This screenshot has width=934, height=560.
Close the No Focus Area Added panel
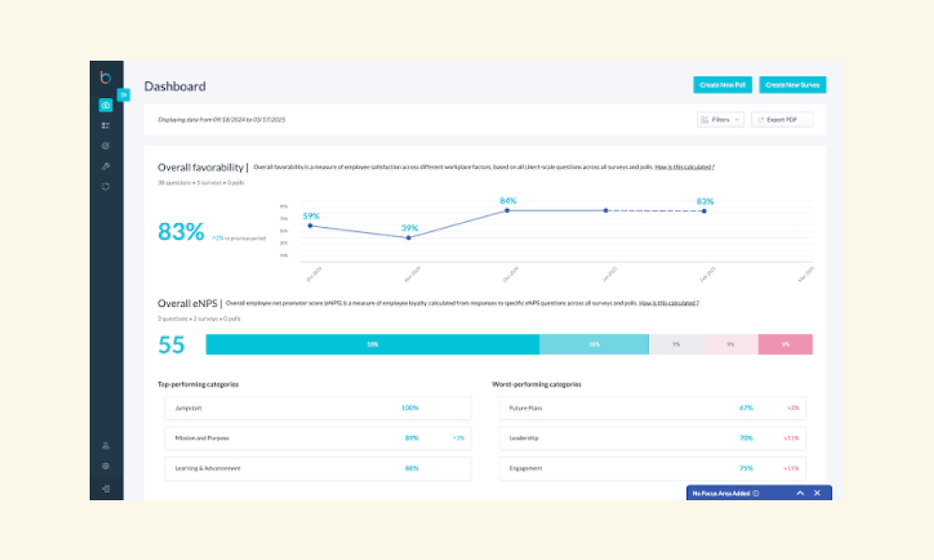817,494
